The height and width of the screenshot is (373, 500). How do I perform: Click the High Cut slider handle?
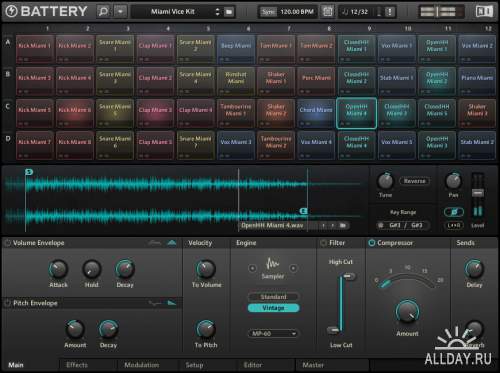coord(349,276)
